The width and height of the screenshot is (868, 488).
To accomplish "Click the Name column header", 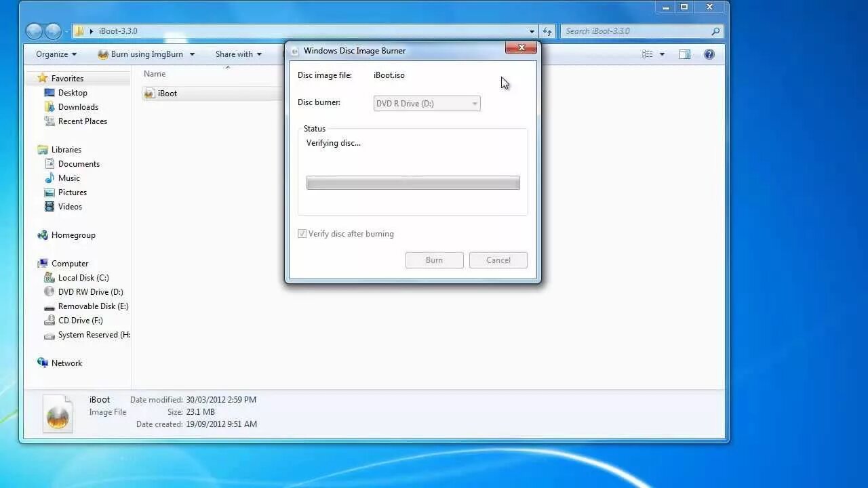I will click(x=155, y=74).
